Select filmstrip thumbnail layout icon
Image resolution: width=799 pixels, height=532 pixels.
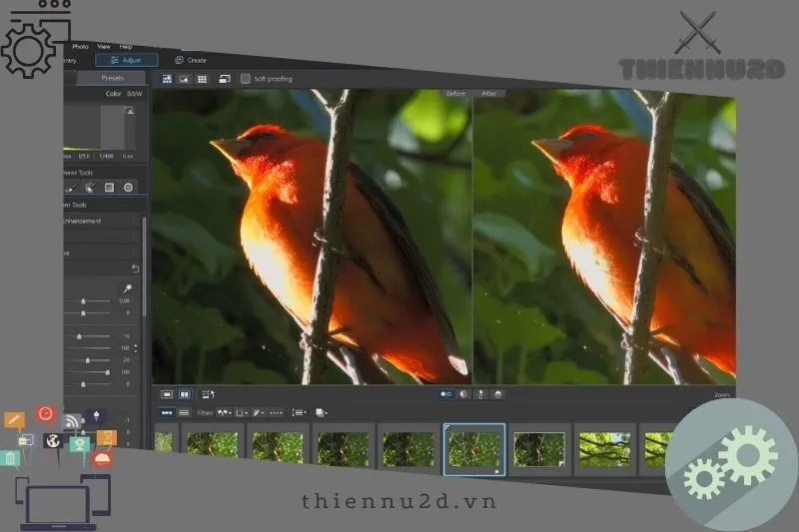(167, 413)
